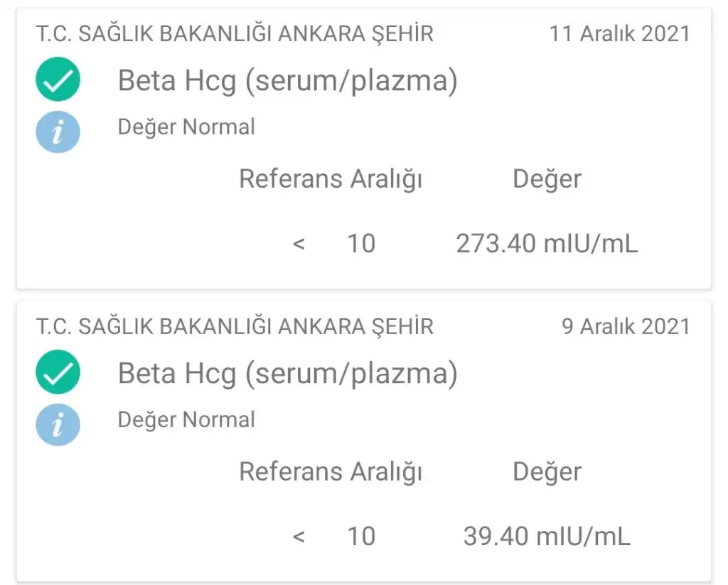Click "Değer" column header above 273.40 mIU/mL
This screenshot has height=585, width=728.
547,178
